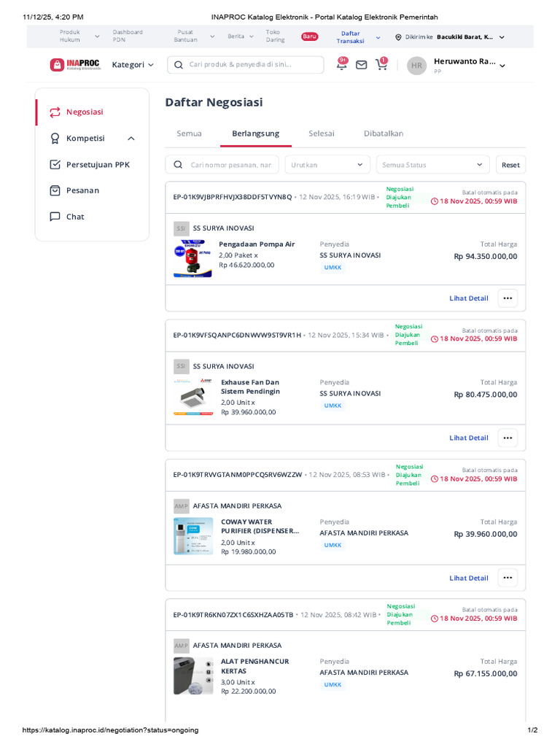Click Lihat Detail for COWAY WATER PURIFIER
This screenshot has height=747, width=560.
pos(469,578)
